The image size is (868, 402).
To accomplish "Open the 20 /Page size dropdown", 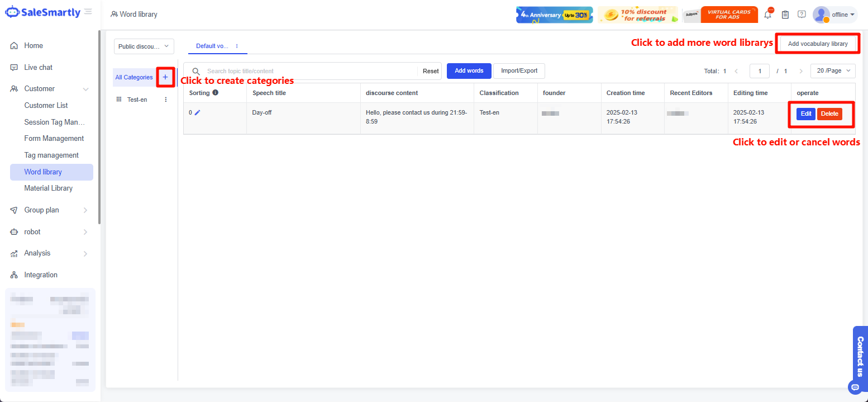I will (x=832, y=71).
